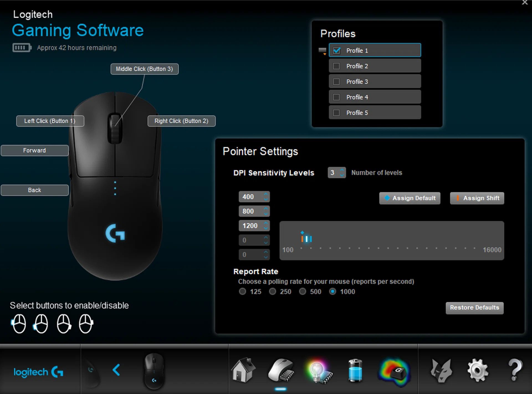532x394 pixels.
Task: Click the back arrow device chevron
Action: coord(117,370)
